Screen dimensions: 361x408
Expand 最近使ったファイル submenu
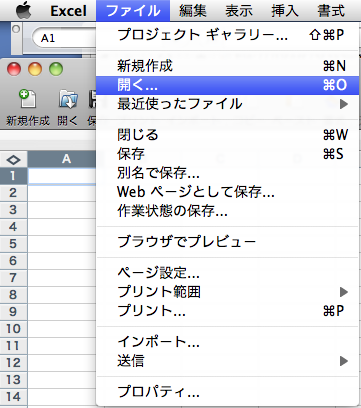pos(228,104)
